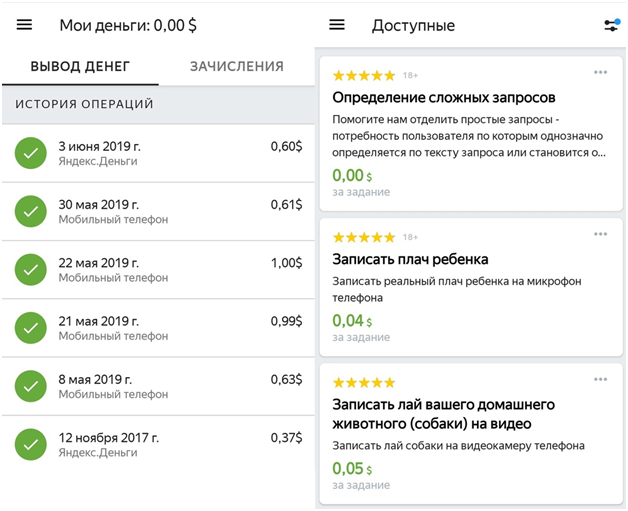Select the 12 ноября 2017 г. operation

pos(158,445)
